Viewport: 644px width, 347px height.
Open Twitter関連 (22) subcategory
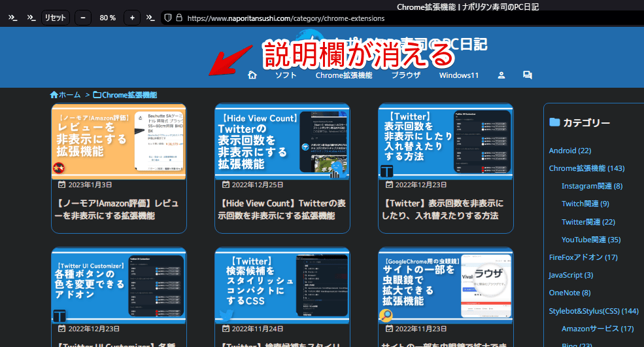[x=588, y=221]
